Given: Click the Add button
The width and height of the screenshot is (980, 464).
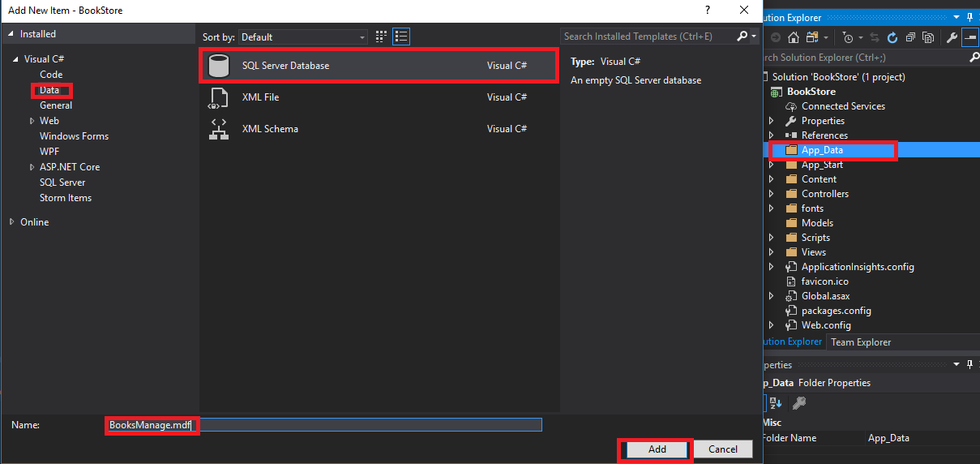Looking at the screenshot, I should [x=657, y=449].
